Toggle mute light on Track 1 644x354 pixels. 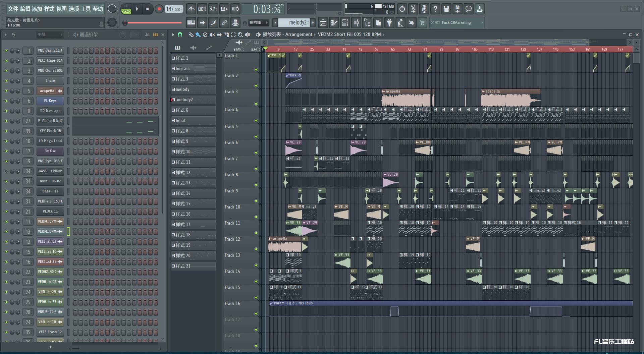click(256, 70)
